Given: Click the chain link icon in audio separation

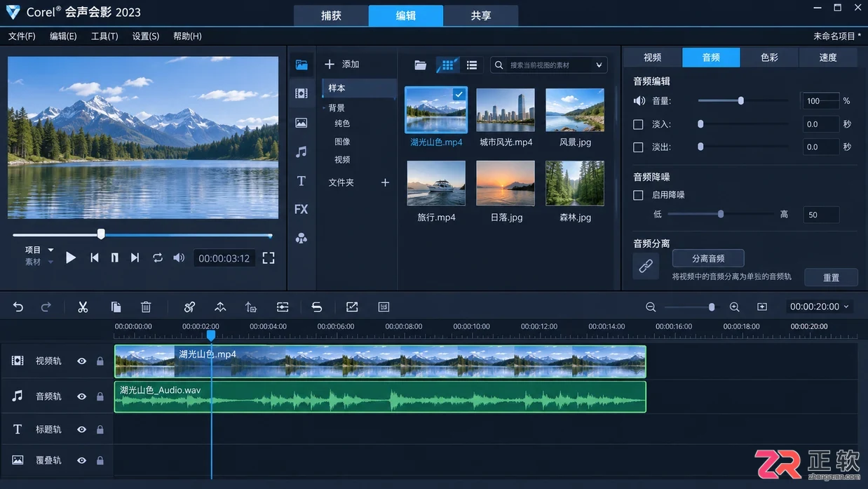Looking at the screenshot, I should [646, 267].
